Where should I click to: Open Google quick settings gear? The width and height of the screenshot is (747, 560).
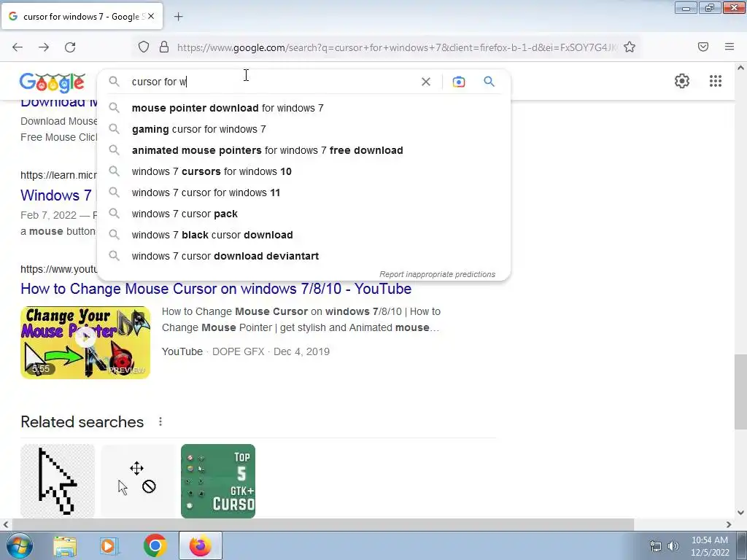pos(682,81)
